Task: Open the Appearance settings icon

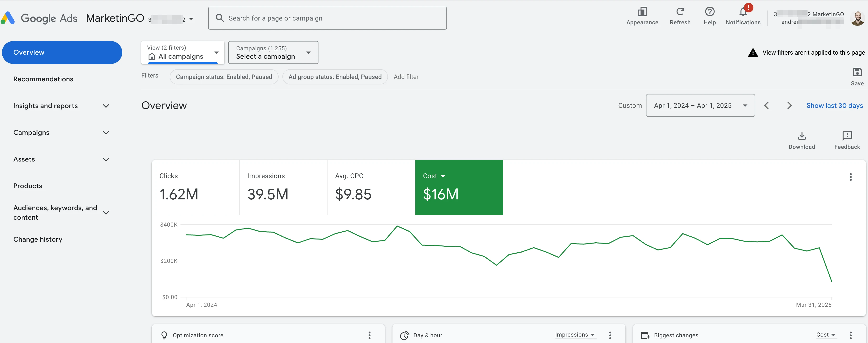Action: pyautogui.click(x=642, y=15)
